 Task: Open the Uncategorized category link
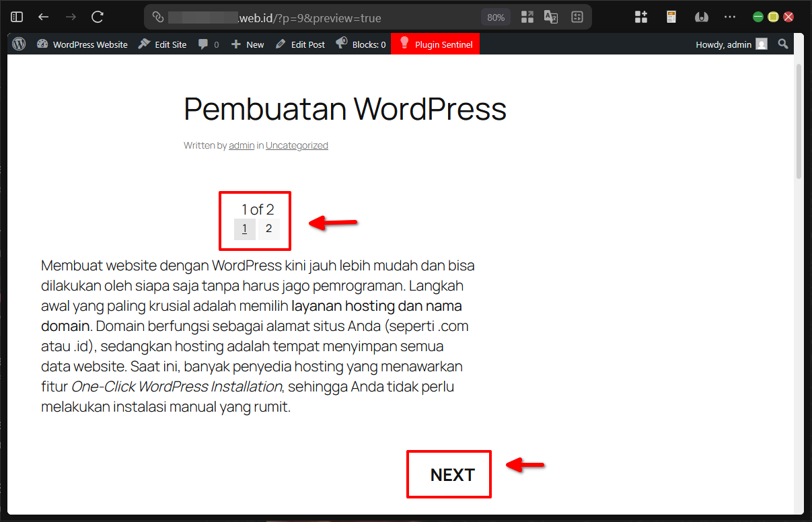tap(297, 145)
